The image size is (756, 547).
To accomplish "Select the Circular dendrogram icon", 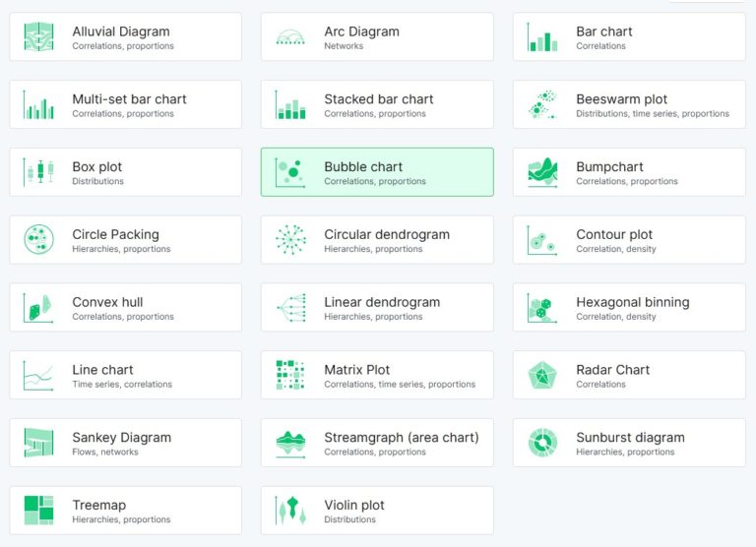I will pos(290,239).
